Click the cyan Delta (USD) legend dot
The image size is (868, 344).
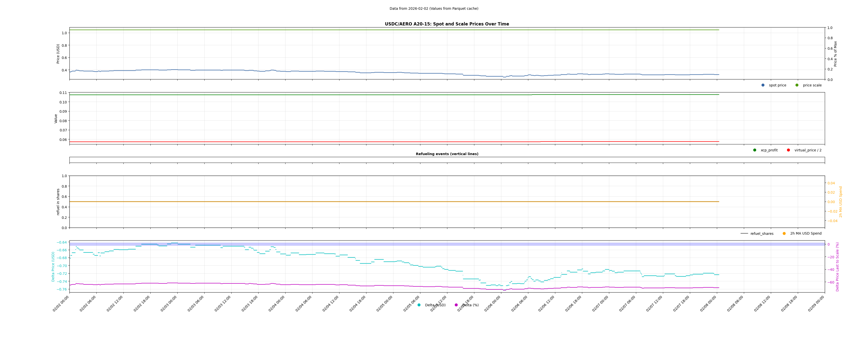[x=419, y=305]
